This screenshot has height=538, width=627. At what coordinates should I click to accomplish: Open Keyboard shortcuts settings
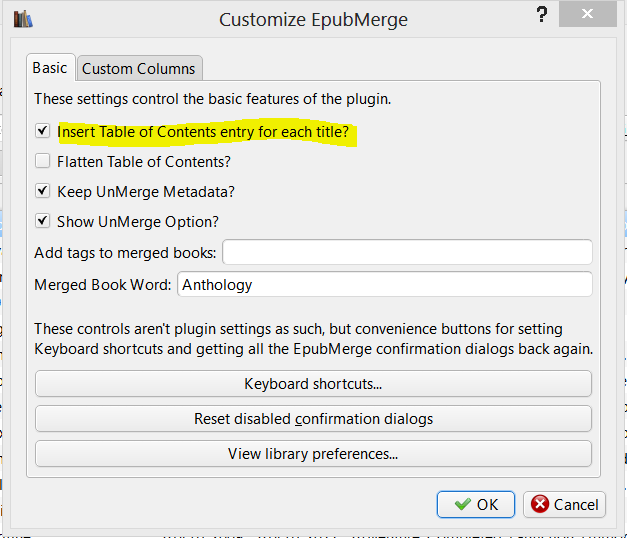pyautogui.click(x=313, y=384)
